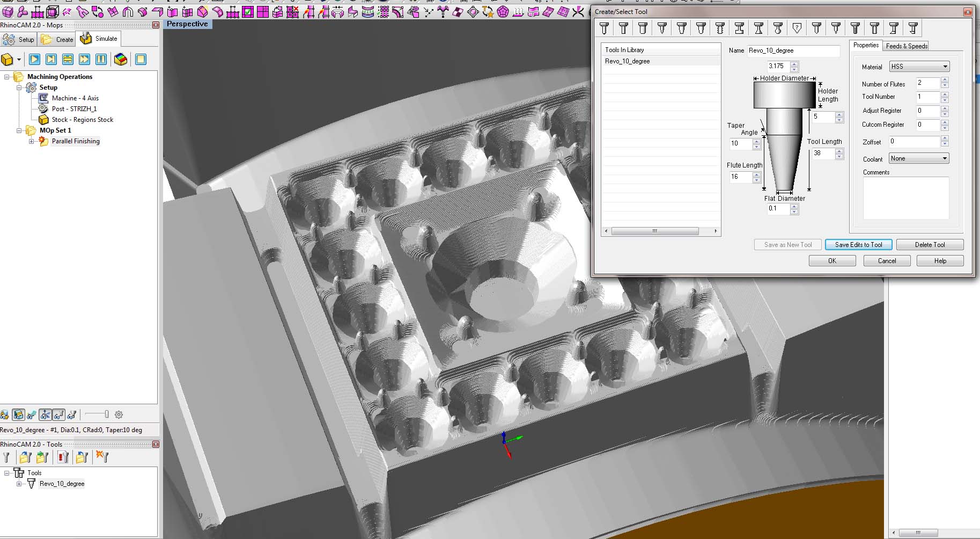Expand the Parallel Finishing tree node
This screenshot has height=539, width=980.
[31, 141]
